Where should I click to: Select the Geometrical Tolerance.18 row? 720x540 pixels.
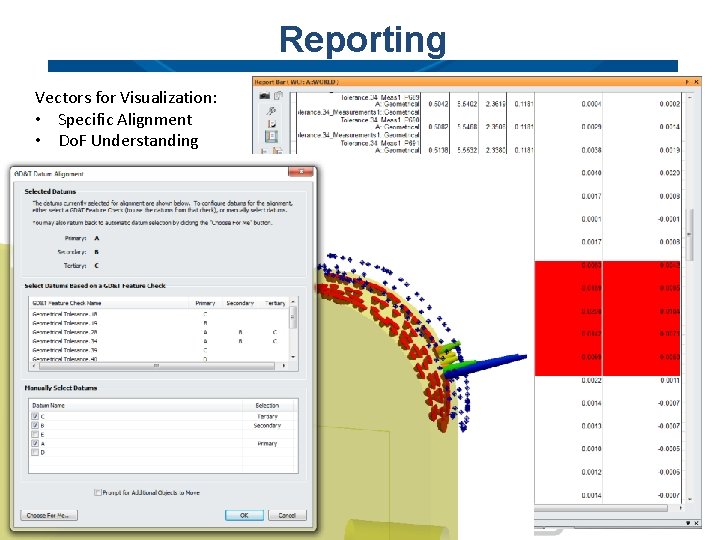(x=159, y=314)
